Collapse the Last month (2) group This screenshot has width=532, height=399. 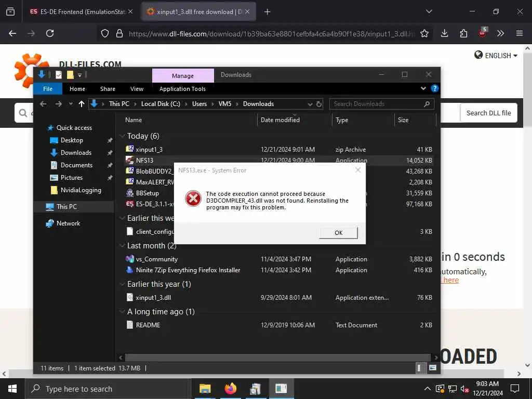pyautogui.click(x=122, y=246)
